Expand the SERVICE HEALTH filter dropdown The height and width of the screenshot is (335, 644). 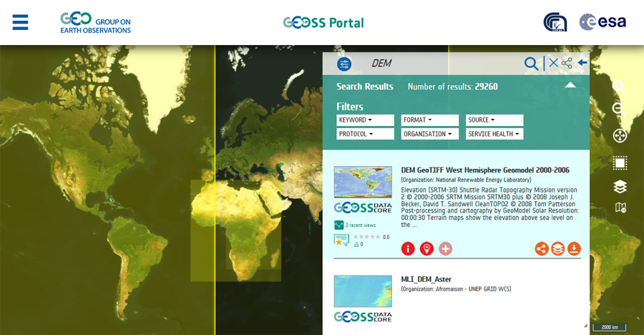[494, 134]
